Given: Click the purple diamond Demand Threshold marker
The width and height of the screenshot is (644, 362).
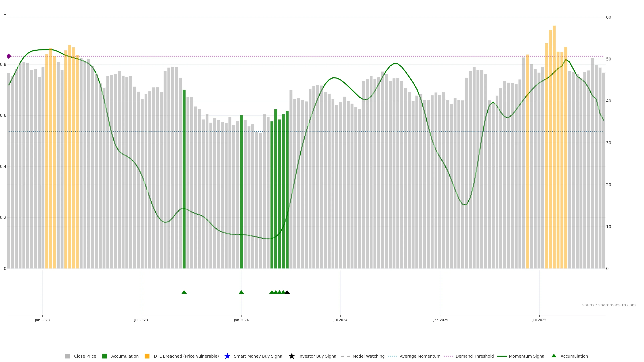Looking at the screenshot, I should coord(9,56).
